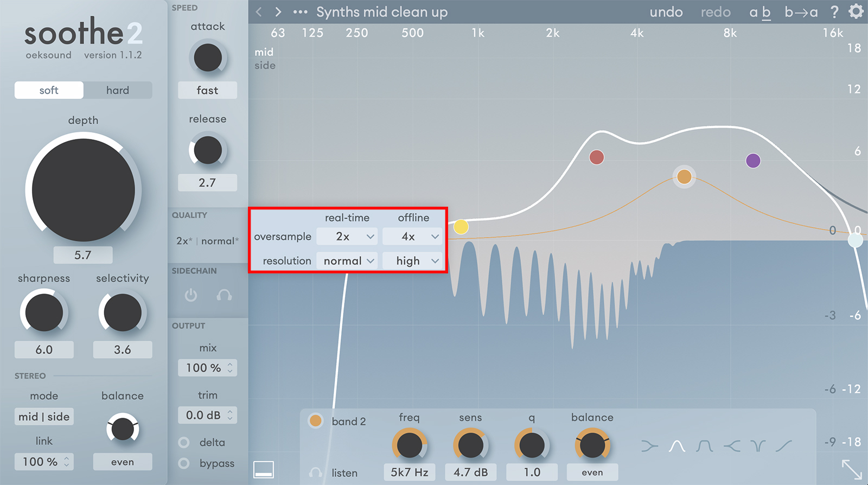Click undo in top bar
This screenshot has height=485, width=868.
click(x=666, y=12)
